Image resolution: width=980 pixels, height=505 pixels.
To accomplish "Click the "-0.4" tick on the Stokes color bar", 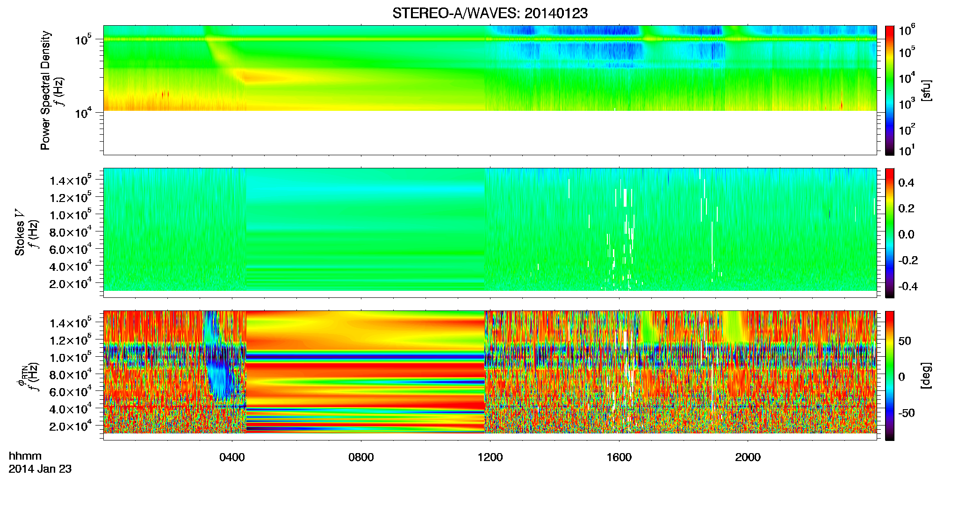I will click(908, 287).
